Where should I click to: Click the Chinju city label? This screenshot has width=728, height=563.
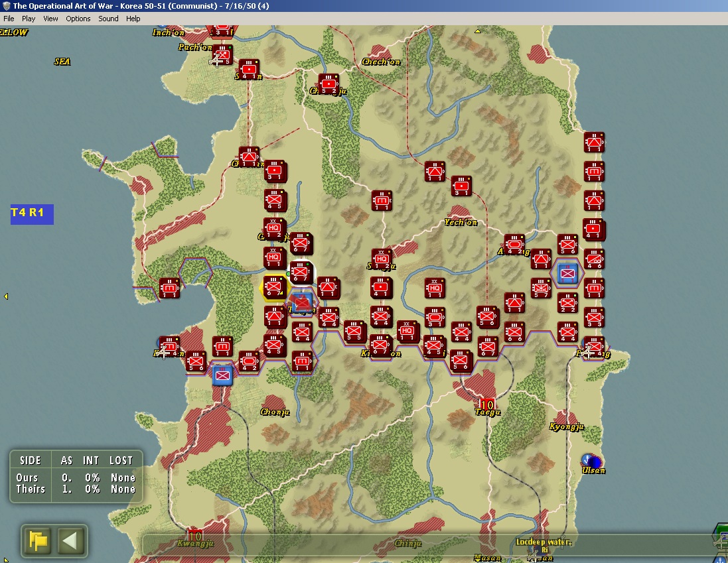pos(407,543)
